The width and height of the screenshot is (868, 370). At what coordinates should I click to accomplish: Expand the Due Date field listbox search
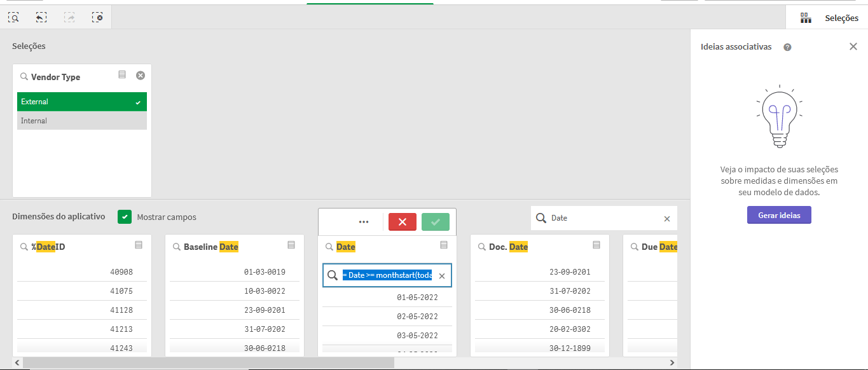coord(635,246)
